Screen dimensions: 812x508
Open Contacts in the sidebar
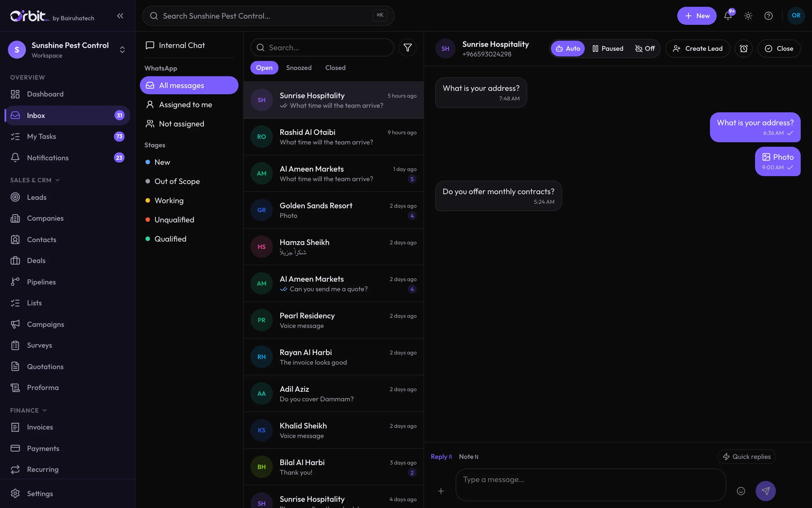point(67,240)
